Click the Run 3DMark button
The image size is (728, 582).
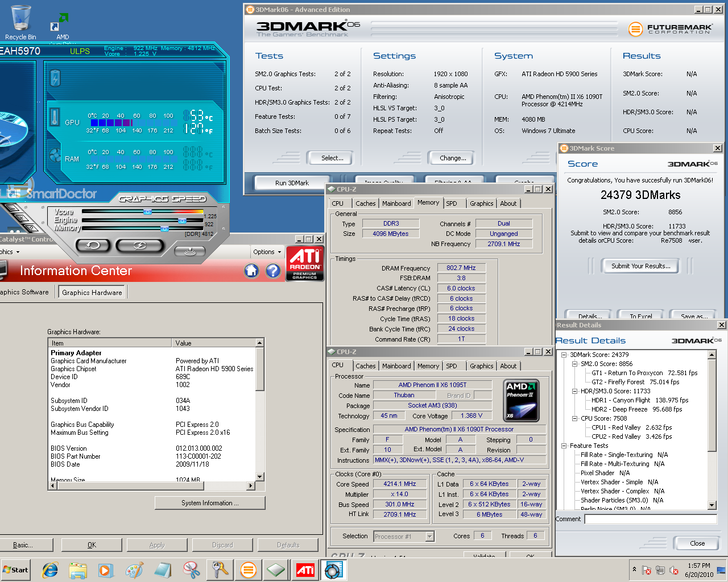point(292,183)
